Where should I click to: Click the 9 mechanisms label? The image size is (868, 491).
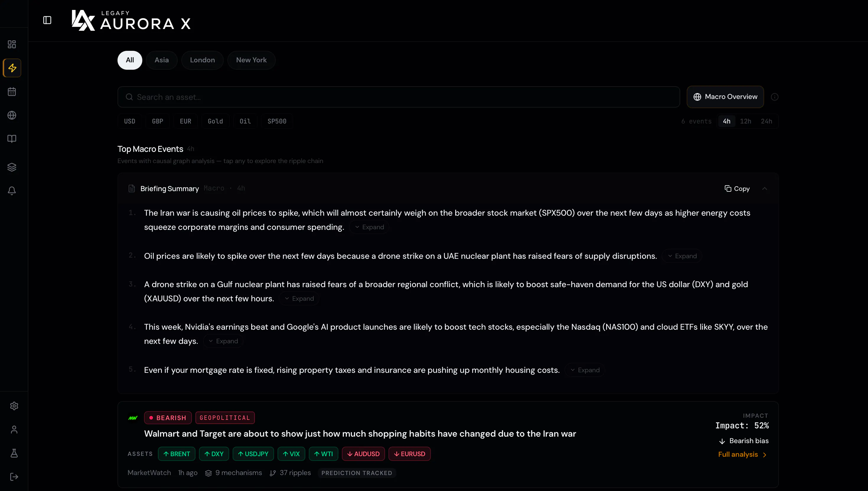click(x=234, y=473)
